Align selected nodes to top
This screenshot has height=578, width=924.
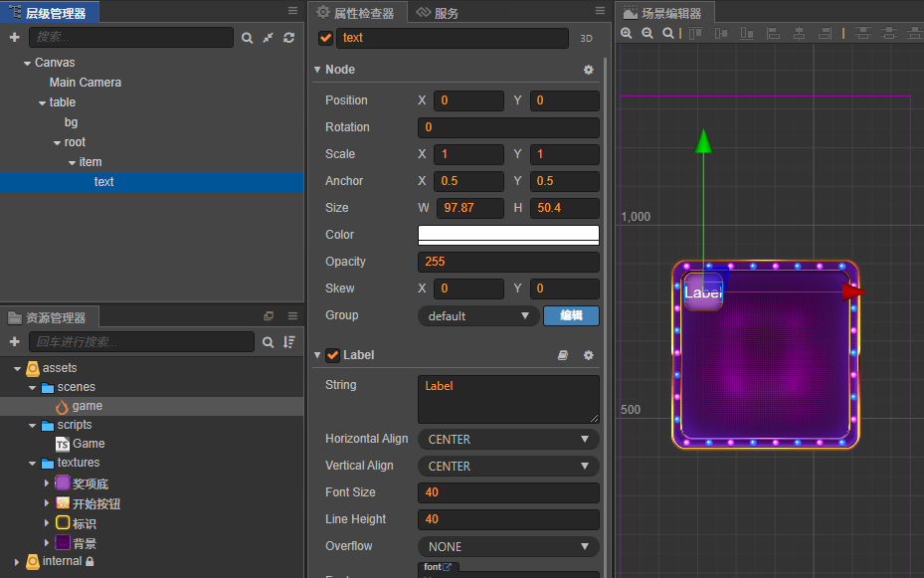pyautogui.click(x=695, y=34)
